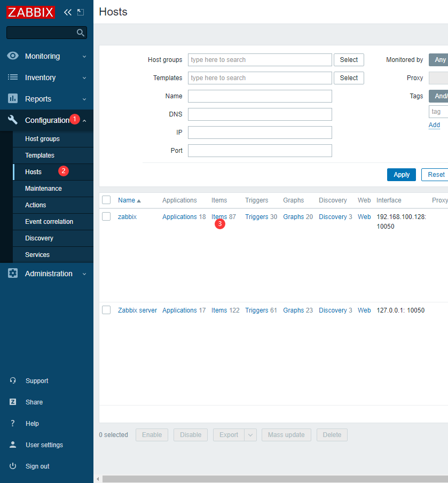Click the Add tag link
The width and height of the screenshot is (448, 483).
point(434,124)
